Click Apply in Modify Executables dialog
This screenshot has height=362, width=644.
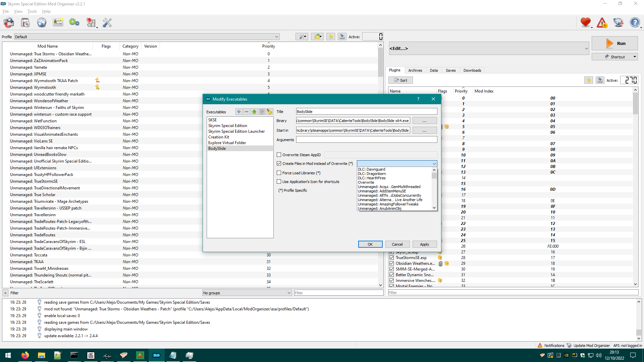[x=425, y=244]
